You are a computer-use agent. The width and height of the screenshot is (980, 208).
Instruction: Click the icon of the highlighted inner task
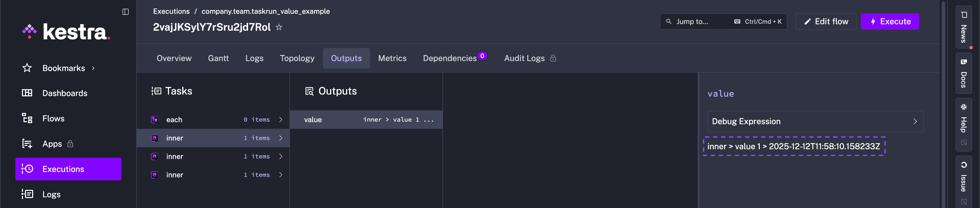(154, 138)
